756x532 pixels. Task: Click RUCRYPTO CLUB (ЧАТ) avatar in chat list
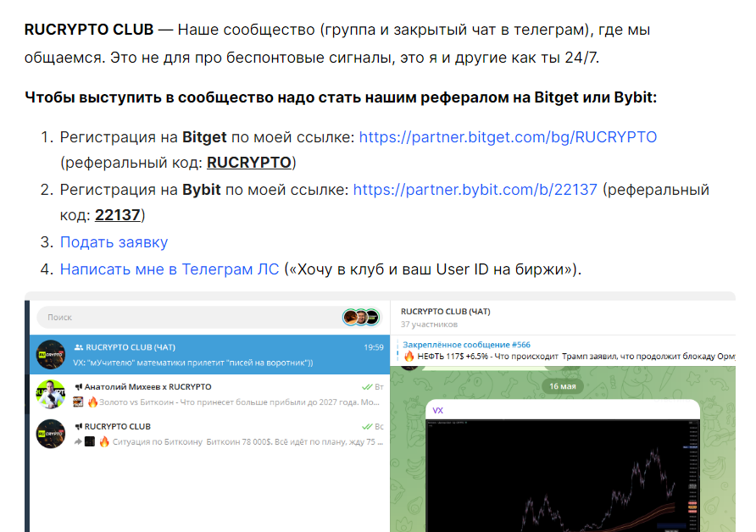point(51,355)
